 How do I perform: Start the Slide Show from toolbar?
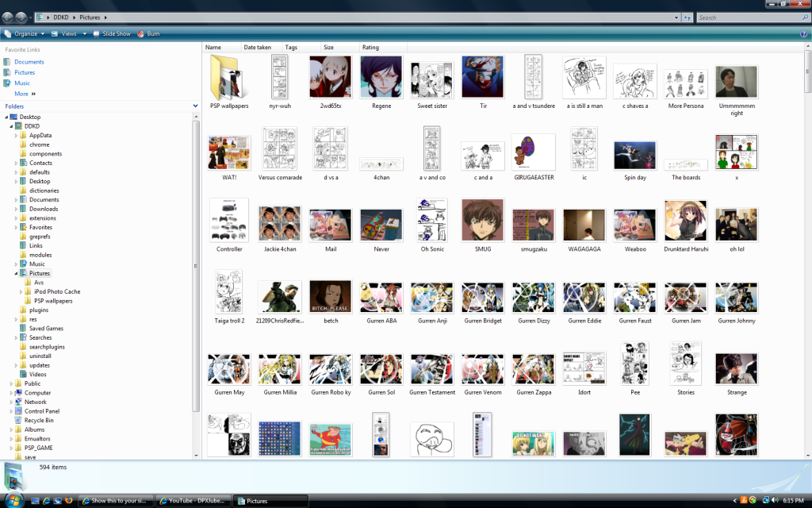(x=111, y=34)
